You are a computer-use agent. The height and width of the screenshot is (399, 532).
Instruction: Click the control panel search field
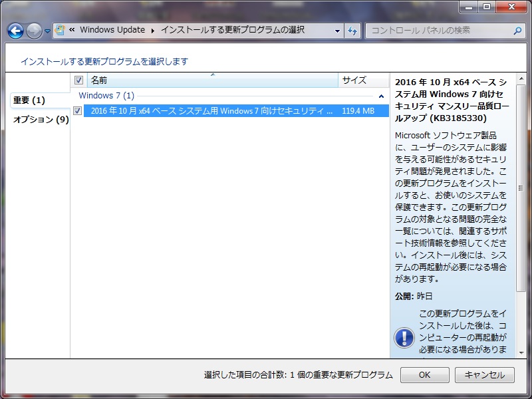(x=446, y=31)
